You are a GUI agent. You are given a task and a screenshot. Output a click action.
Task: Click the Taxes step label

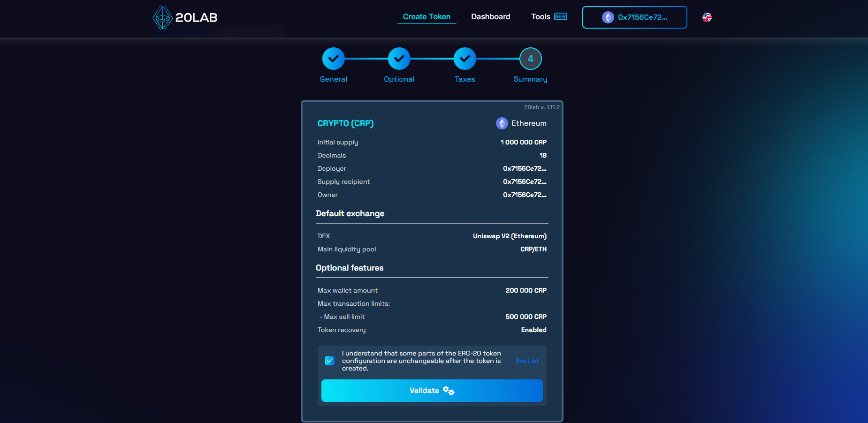pyautogui.click(x=465, y=79)
